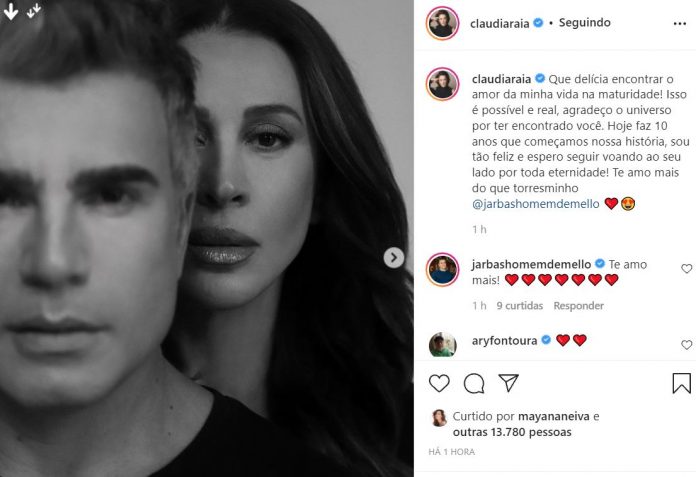Open @jarbashomemdemello mention link in caption

click(x=535, y=204)
